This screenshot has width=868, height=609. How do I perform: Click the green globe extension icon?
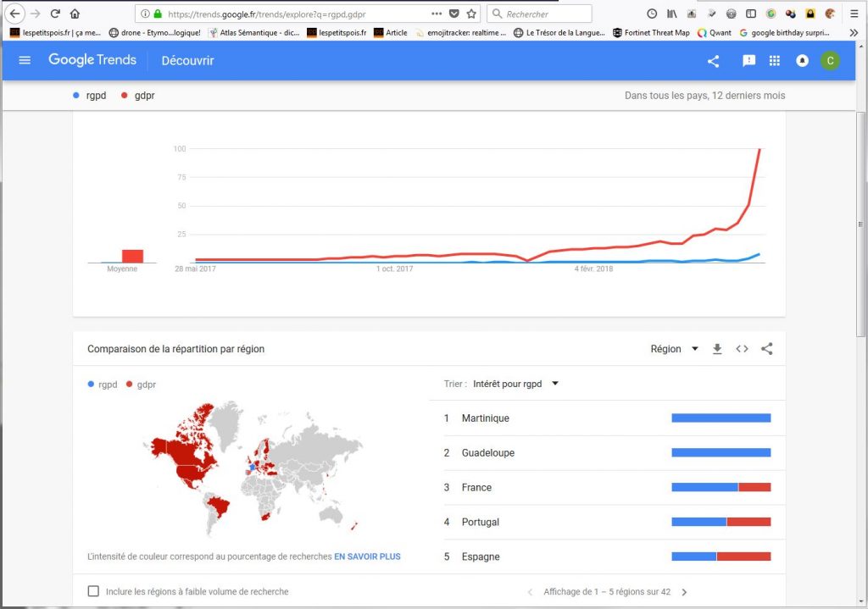click(771, 14)
